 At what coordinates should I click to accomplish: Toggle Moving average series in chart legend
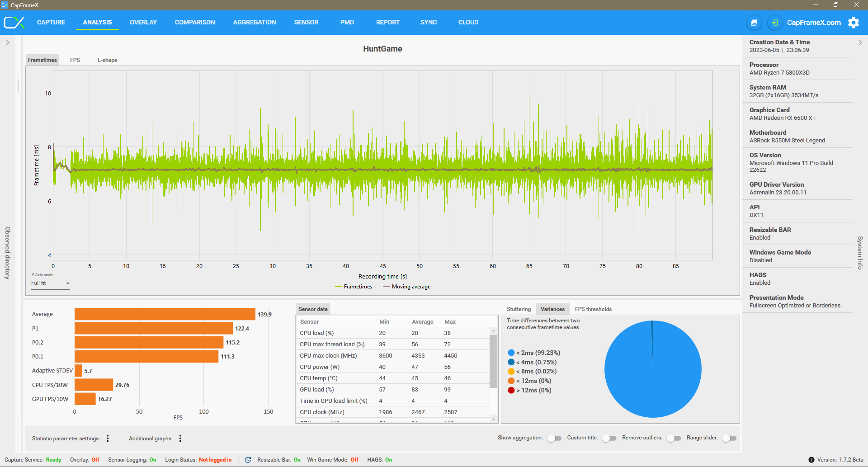pos(406,287)
